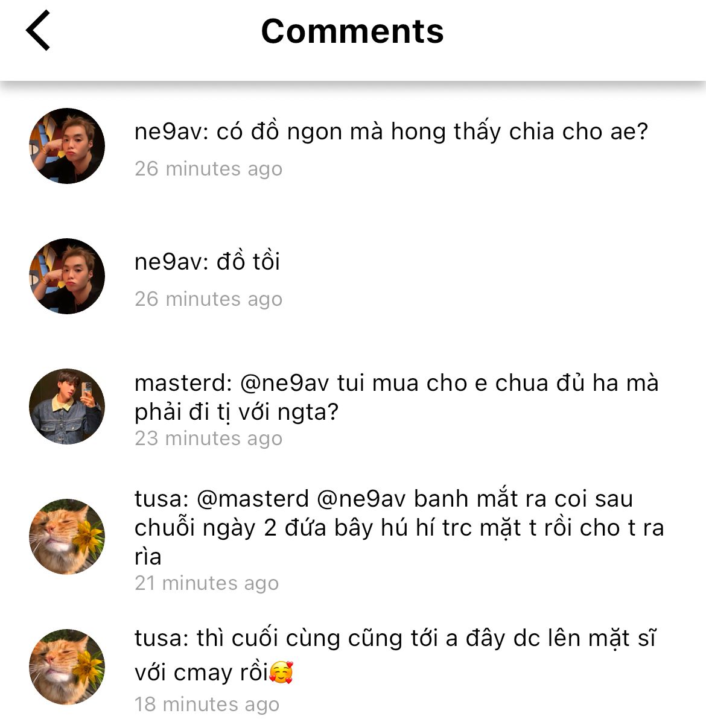Click the '21 minutes ago' timestamp
The image size is (706, 728).
206,583
